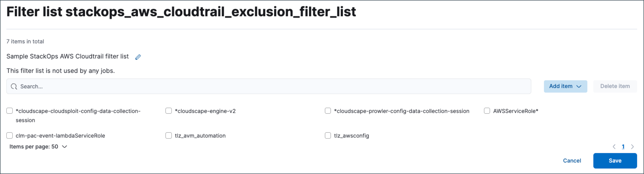The width and height of the screenshot is (644, 174).
Task: Click the Save button
Action: 615,161
